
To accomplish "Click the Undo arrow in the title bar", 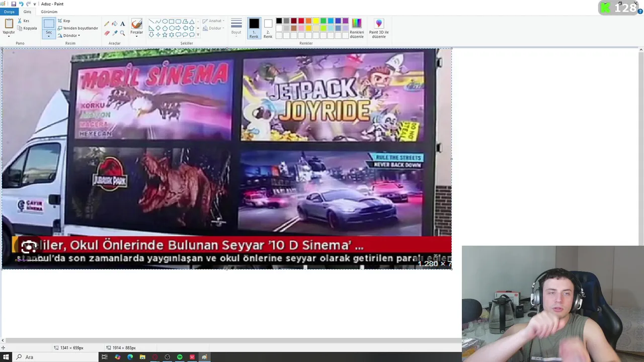I will [x=21, y=4].
